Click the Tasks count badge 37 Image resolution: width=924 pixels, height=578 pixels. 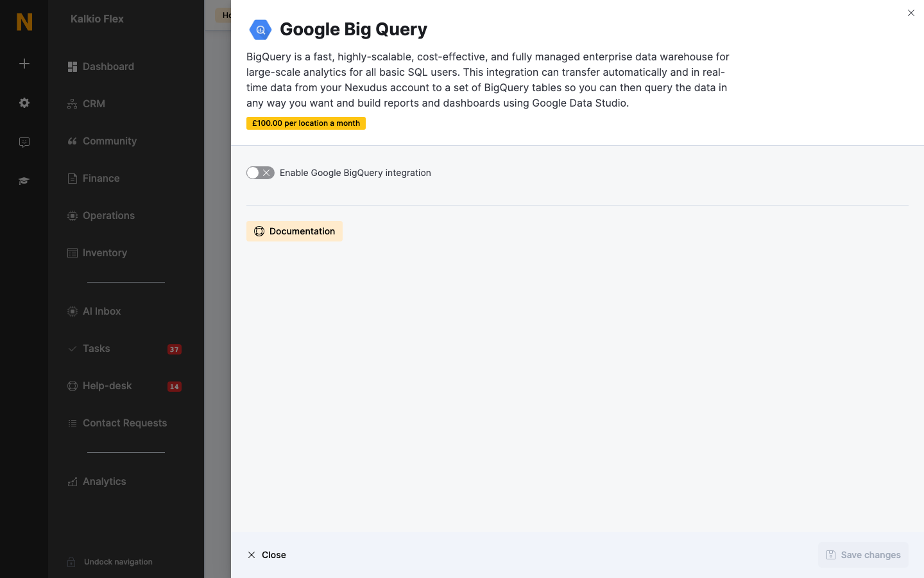click(175, 349)
